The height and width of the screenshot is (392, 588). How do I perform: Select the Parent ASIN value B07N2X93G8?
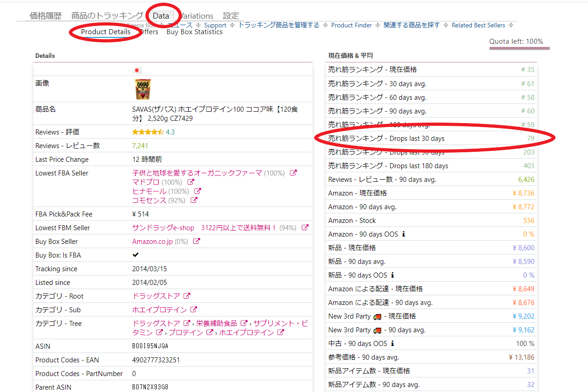[150, 387]
